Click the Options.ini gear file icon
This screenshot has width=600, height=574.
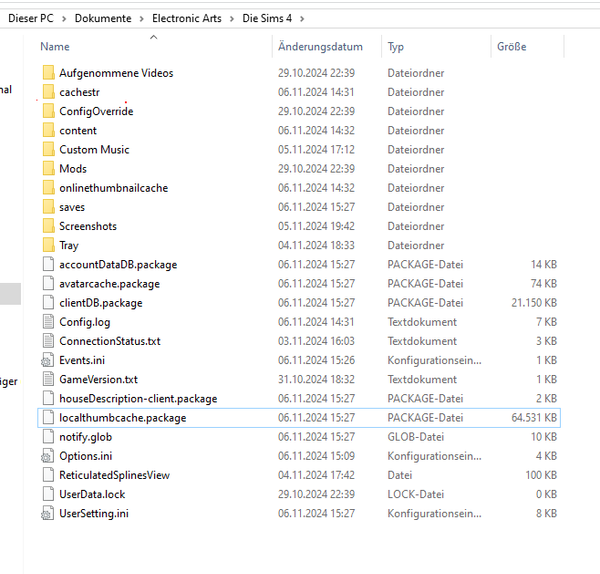[47, 455]
